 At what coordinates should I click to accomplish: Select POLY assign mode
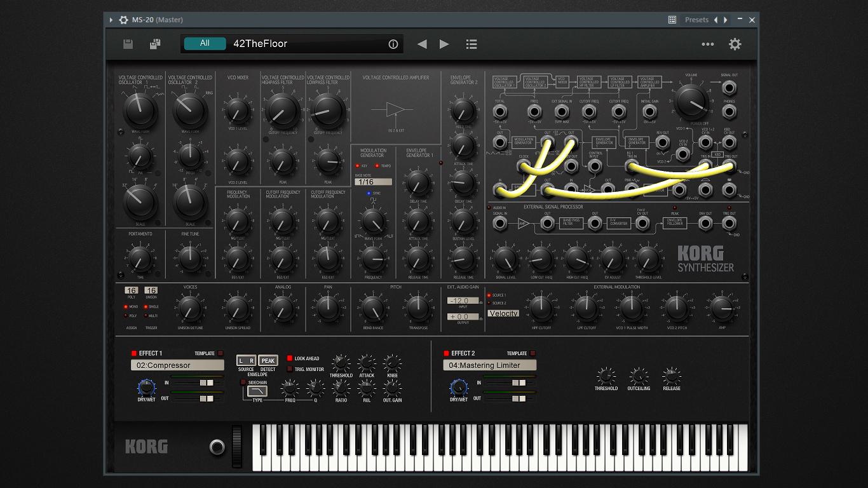126,316
